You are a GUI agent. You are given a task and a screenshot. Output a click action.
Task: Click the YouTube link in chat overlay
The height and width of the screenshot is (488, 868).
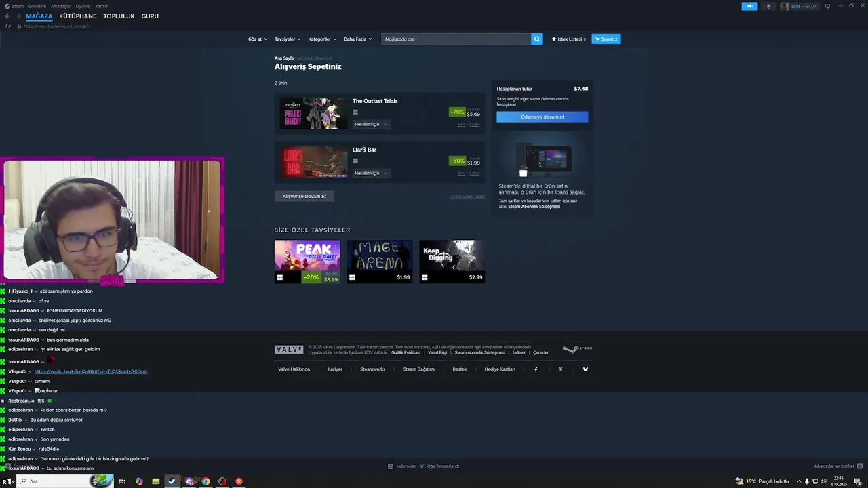click(x=91, y=371)
